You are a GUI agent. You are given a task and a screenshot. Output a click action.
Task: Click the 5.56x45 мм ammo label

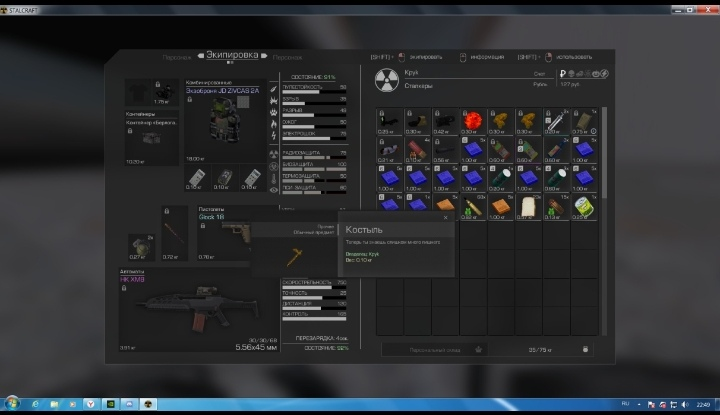coord(256,348)
